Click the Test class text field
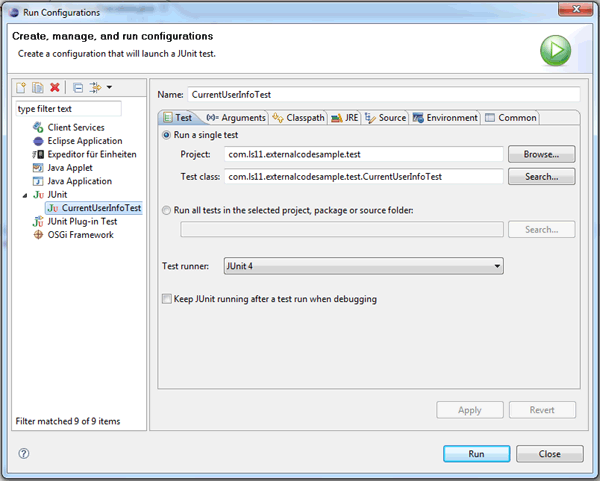The width and height of the screenshot is (600, 481). [364, 176]
